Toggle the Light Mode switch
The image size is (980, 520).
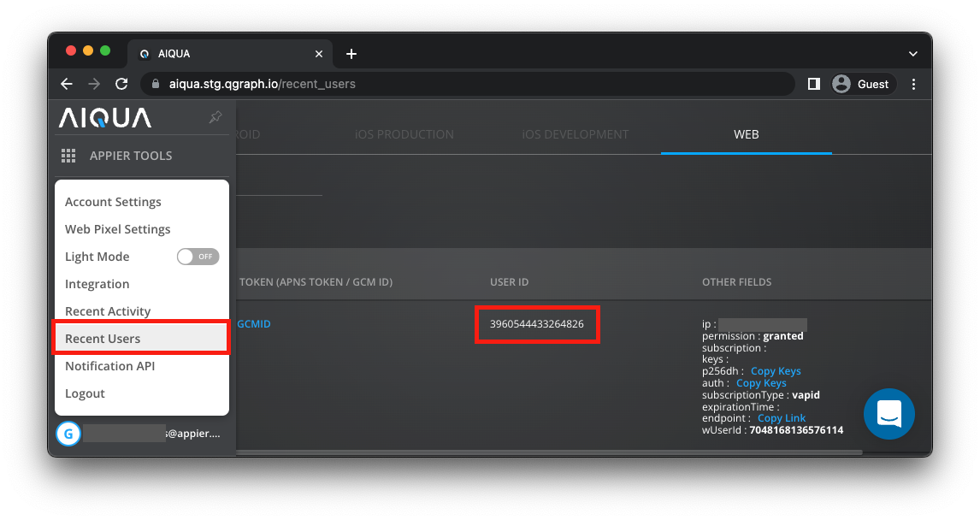(198, 257)
